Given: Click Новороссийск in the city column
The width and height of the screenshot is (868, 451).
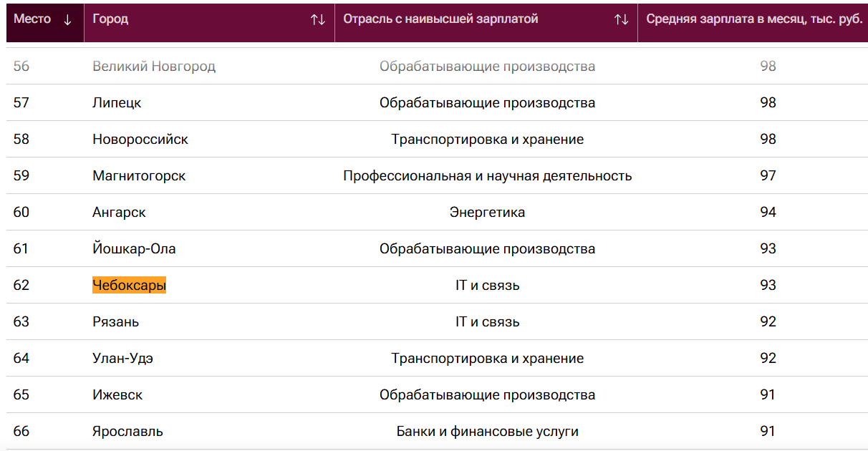Looking at the screenshot, I should (x=140, y=140).
